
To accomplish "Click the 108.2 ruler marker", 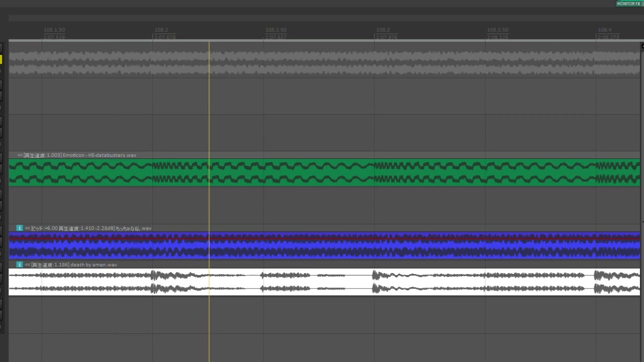I will (x=162, y=30).
